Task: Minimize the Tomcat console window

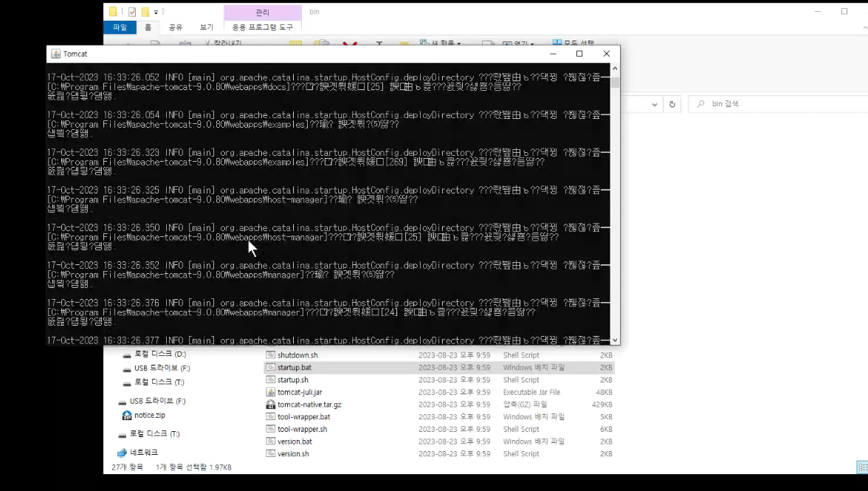Action: click(x=553, y=54)
